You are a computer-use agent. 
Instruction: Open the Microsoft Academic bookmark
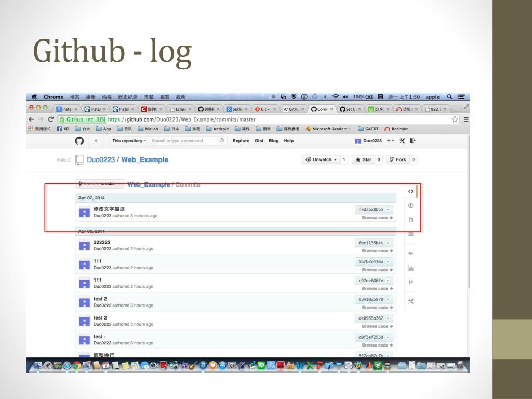pos(328,129)
